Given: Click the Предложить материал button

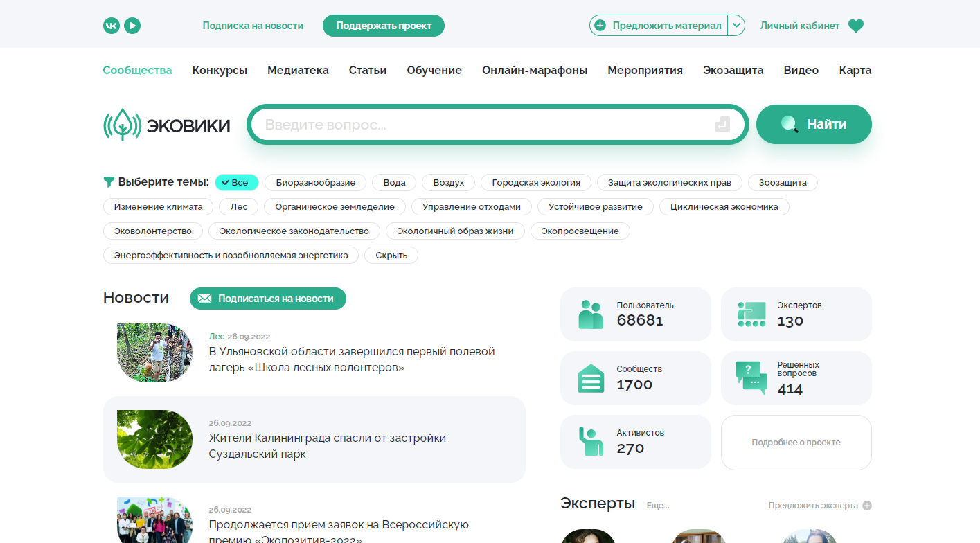Looking at the screenshot, I should click(659, 26).
